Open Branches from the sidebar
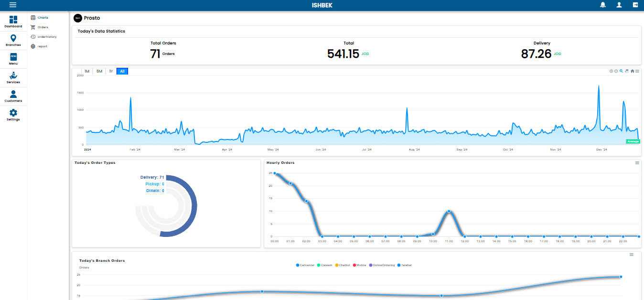This screenshot has height=300, width=644. [x=13, y=41]
